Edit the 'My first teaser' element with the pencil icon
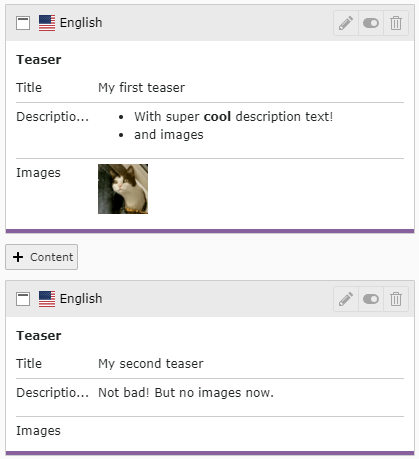 coord(346,23)
